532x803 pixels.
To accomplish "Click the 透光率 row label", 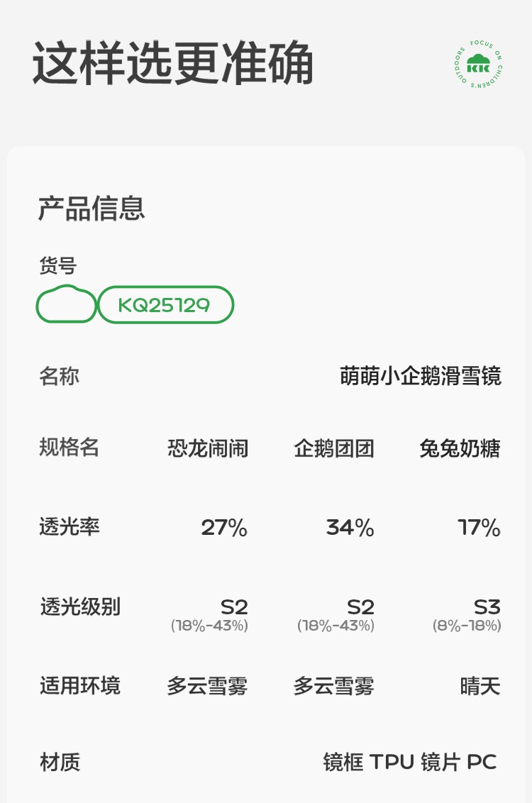I will (69, 527).
